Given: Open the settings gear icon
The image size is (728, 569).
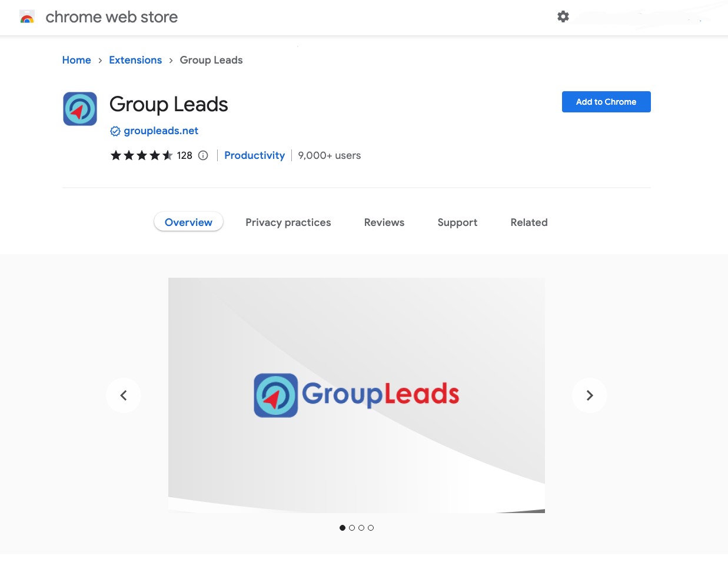Looking at the screenshot, I should coord(563,16).
